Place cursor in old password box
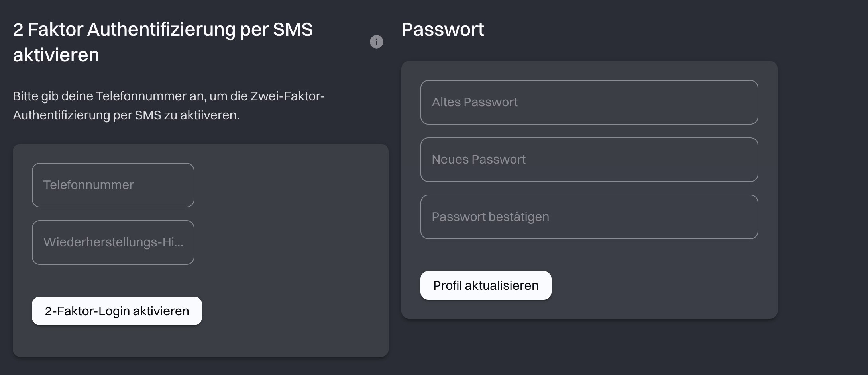This screenshot has height=375, width=868. [589, 102]
